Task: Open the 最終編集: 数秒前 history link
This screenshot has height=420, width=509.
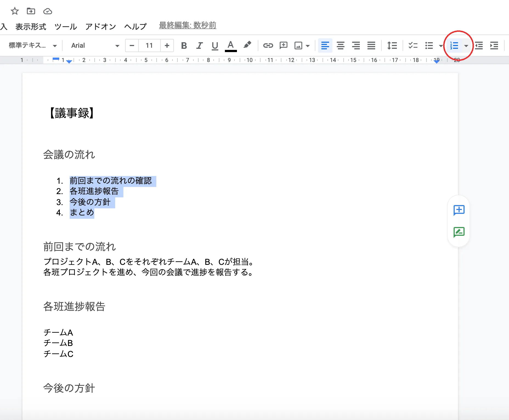Action: (188, 25)
